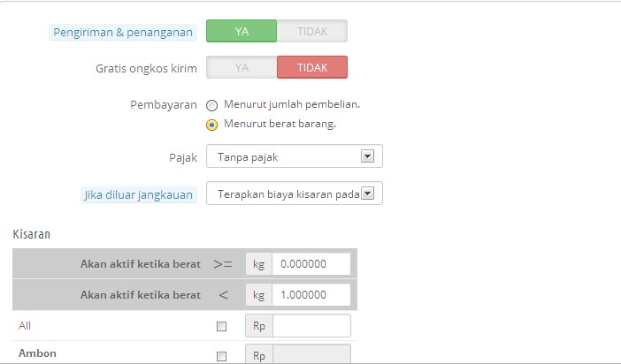Click the Jika diluar jangkauan arrow icon

coord(367,193)
